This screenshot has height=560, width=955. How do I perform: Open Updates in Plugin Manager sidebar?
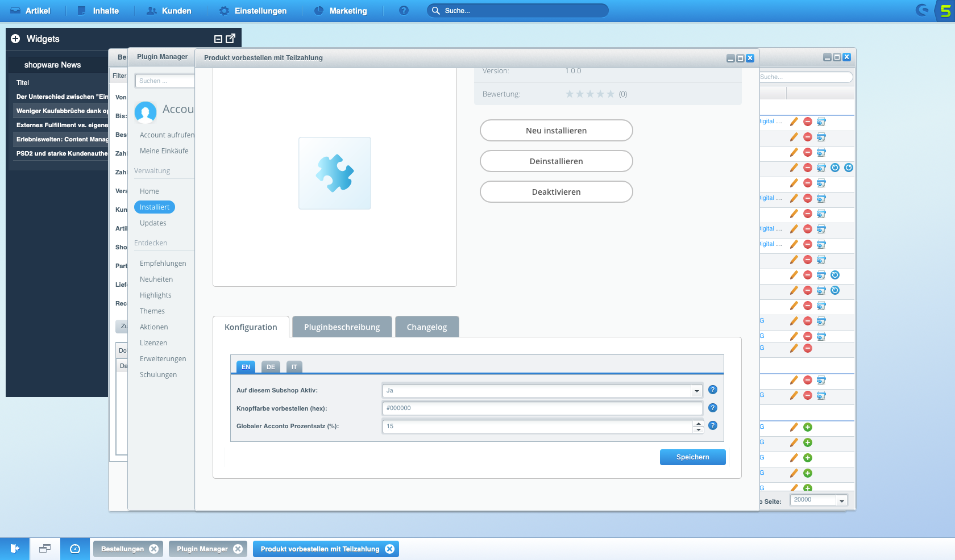(x=153, y=223)
